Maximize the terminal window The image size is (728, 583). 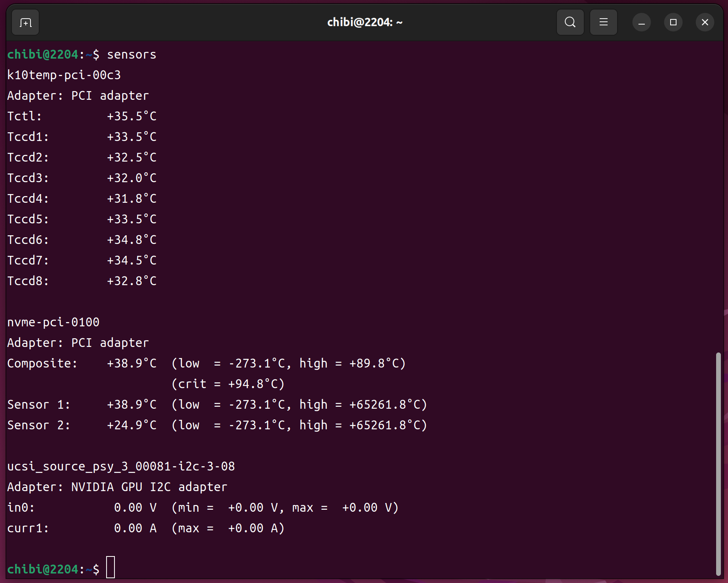pyautogui.click(x=673, y=23)
